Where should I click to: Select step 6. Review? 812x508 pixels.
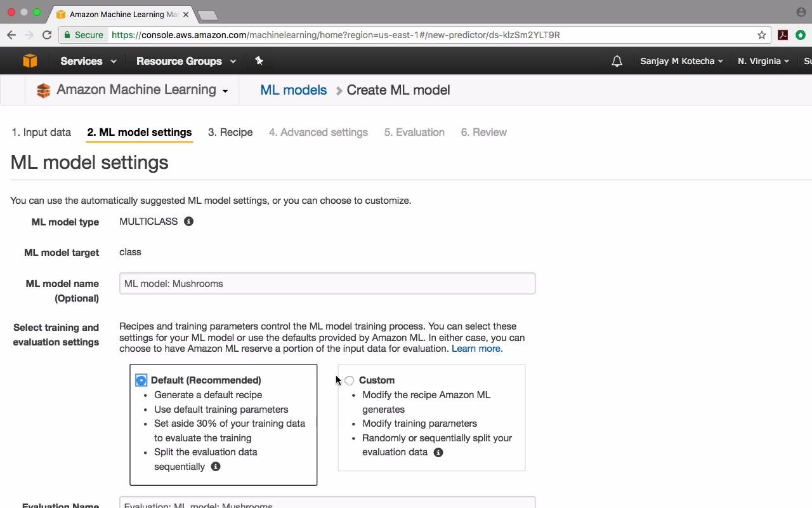[484, 132]
